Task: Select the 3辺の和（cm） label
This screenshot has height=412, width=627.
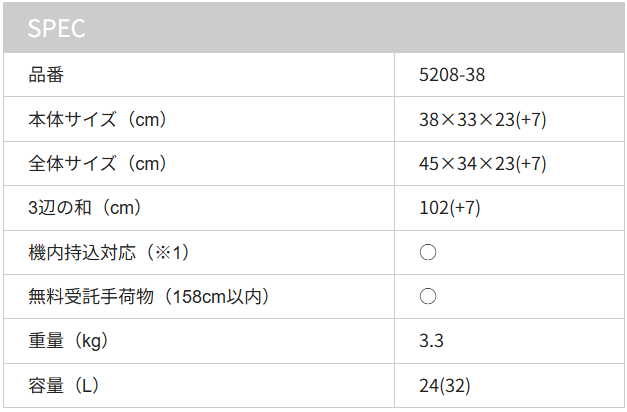Action: [86, 208]
